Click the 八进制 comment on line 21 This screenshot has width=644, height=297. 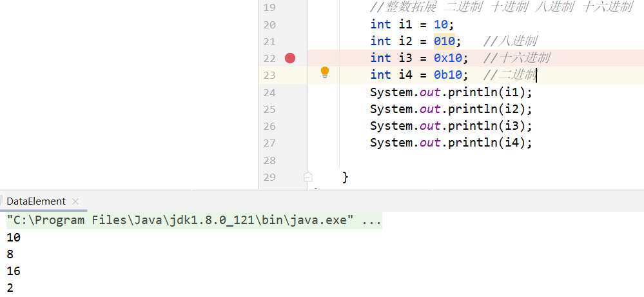[x=511, y=41]
